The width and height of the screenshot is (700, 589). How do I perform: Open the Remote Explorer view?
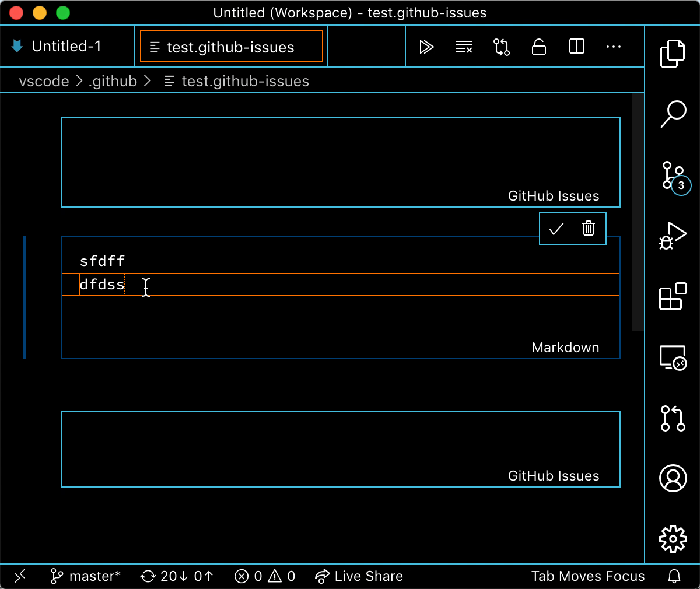click(673, 357)
